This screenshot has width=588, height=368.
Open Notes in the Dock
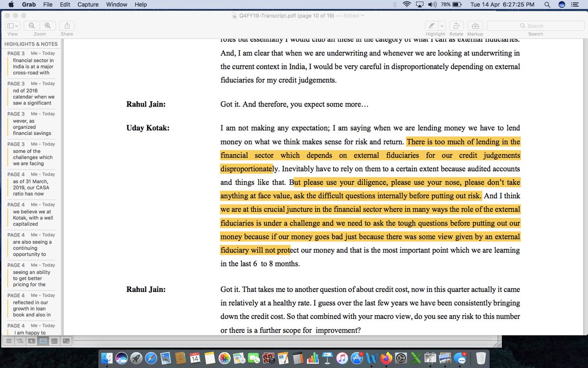209,358
